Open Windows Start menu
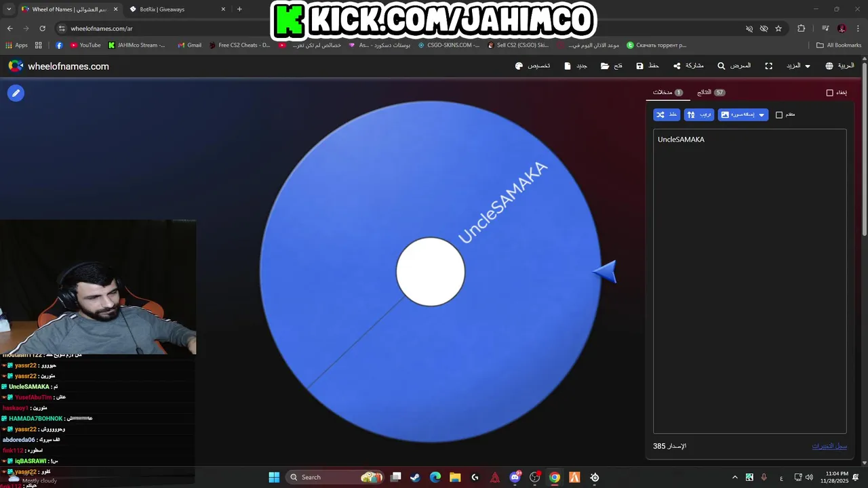868x488 pixels. click(x=274, y=477)
